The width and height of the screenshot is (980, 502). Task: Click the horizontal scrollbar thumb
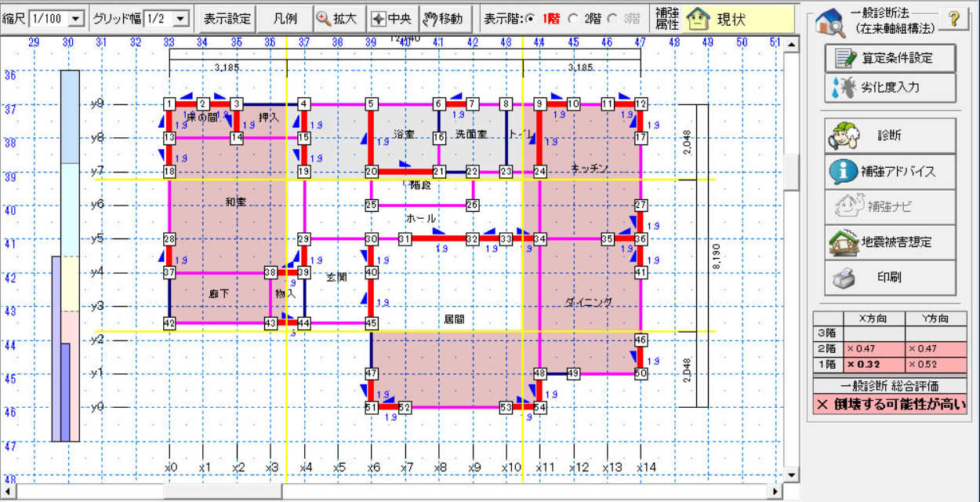(223, 492)
